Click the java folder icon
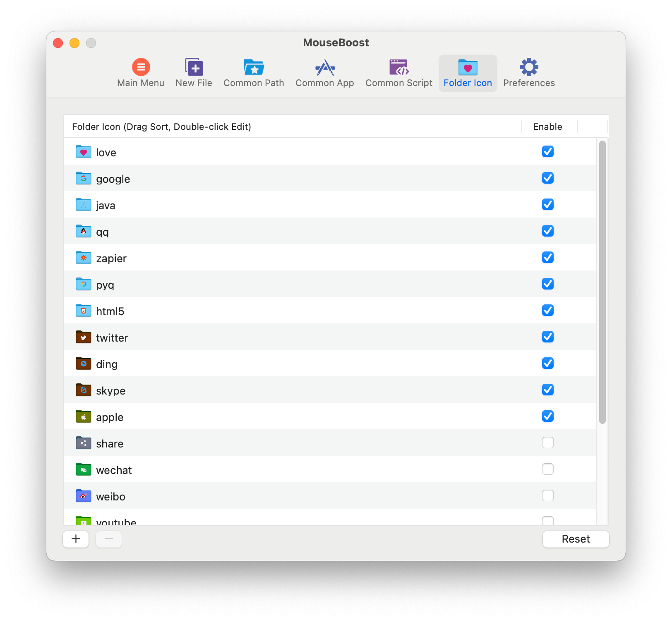Image resolution: width=672 pixels, height=622 pixels. [84, 205]
